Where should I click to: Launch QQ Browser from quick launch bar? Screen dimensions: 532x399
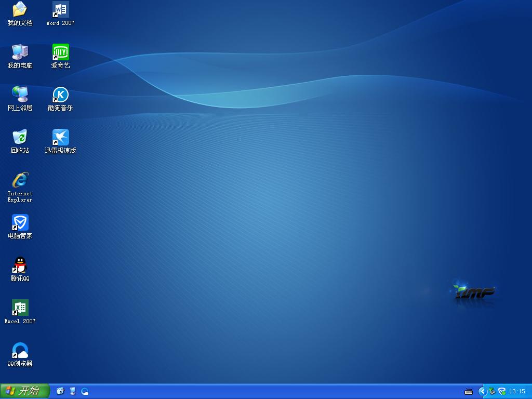point(85,391)
